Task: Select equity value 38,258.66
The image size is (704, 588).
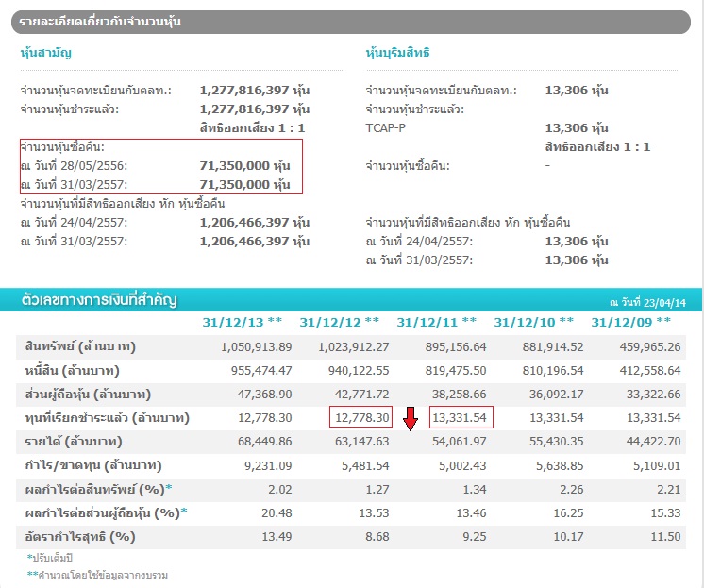Action: coord(459,395)
